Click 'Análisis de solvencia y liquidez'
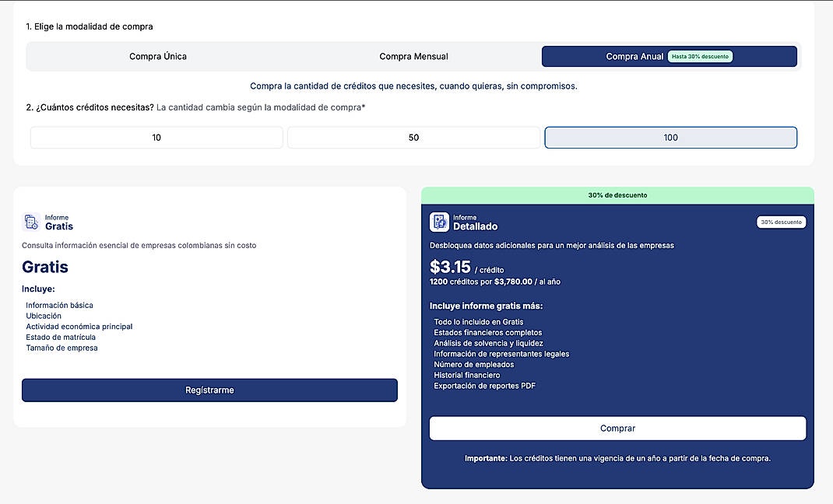The image size is (833, 504). point(488,343)
